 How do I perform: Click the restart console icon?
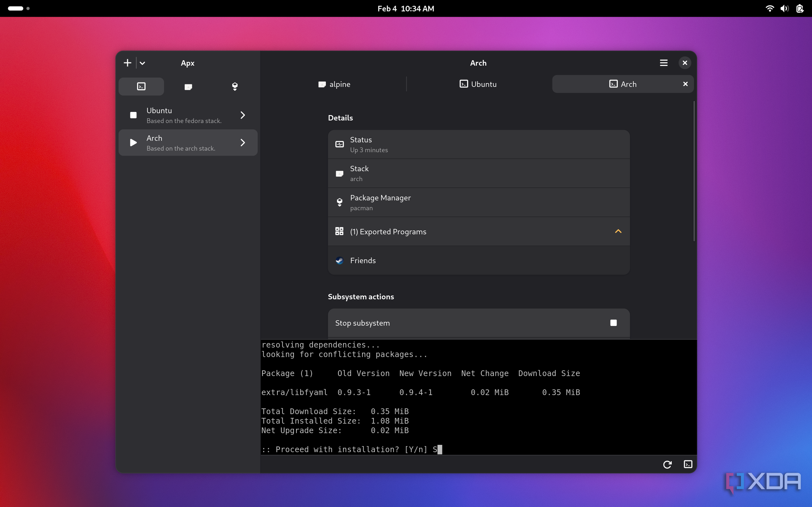click(x=667, y=465)
